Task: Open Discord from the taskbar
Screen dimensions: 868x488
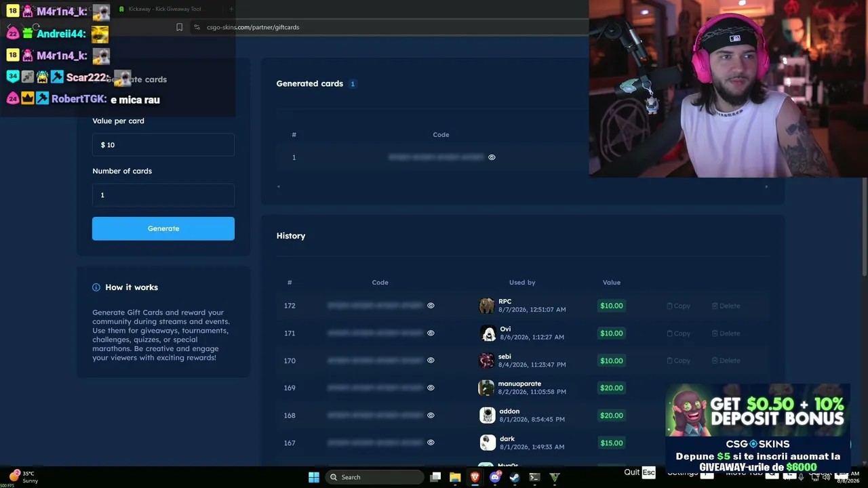Action: point(495,477)
